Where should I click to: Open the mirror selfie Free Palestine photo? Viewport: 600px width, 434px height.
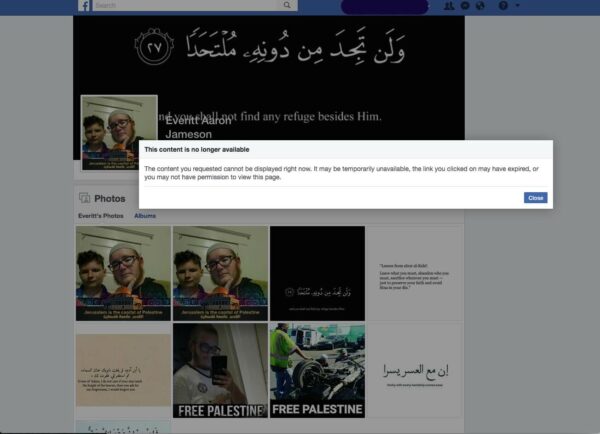click(x=220, y=370)
